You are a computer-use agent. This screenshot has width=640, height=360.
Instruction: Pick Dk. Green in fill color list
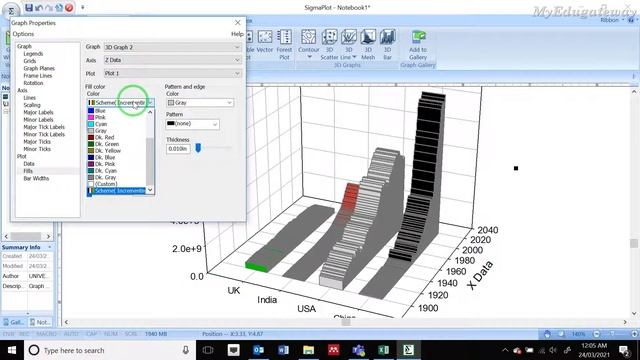coord(117,144)
